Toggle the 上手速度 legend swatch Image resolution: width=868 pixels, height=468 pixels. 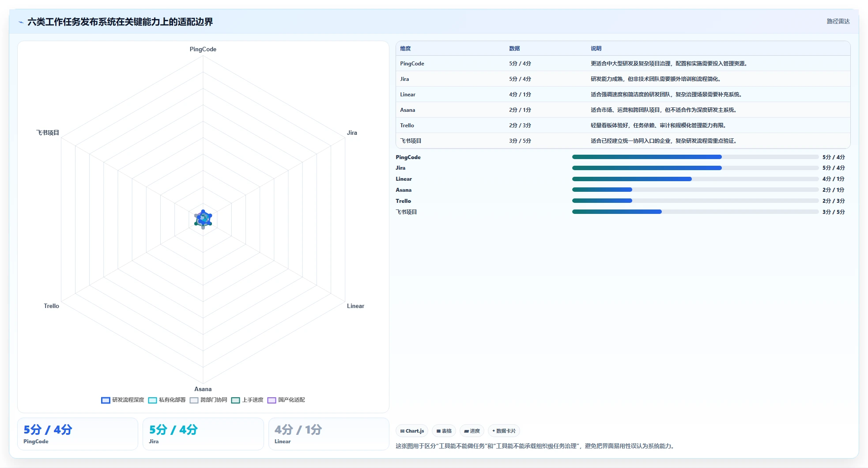(x=235, y=400)
